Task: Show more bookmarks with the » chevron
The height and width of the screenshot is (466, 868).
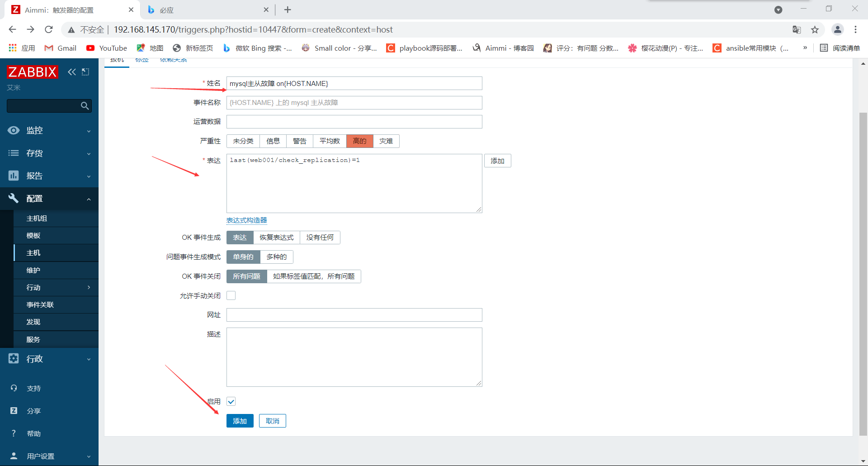Action: [805, 48]
